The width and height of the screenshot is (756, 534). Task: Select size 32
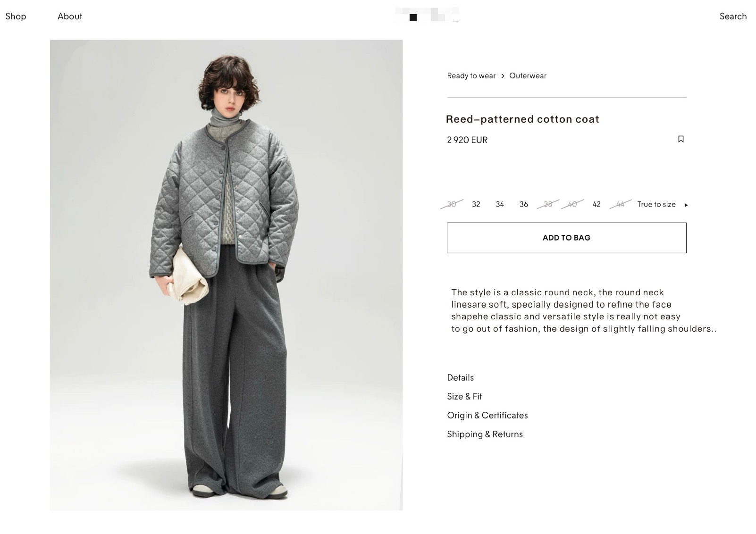[x=476, y=204]
